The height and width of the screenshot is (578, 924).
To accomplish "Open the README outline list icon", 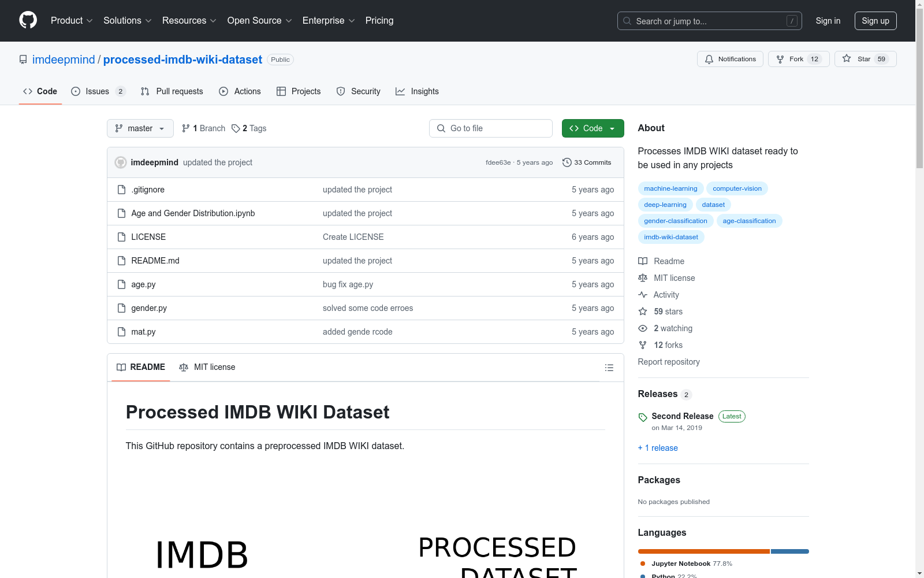I will pos(609,368).
